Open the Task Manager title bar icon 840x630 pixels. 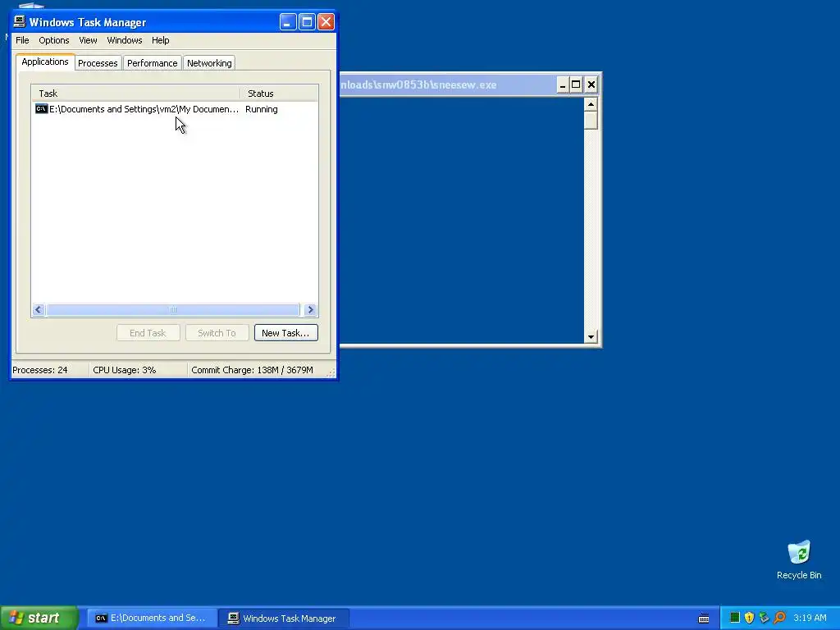(20, 22)
